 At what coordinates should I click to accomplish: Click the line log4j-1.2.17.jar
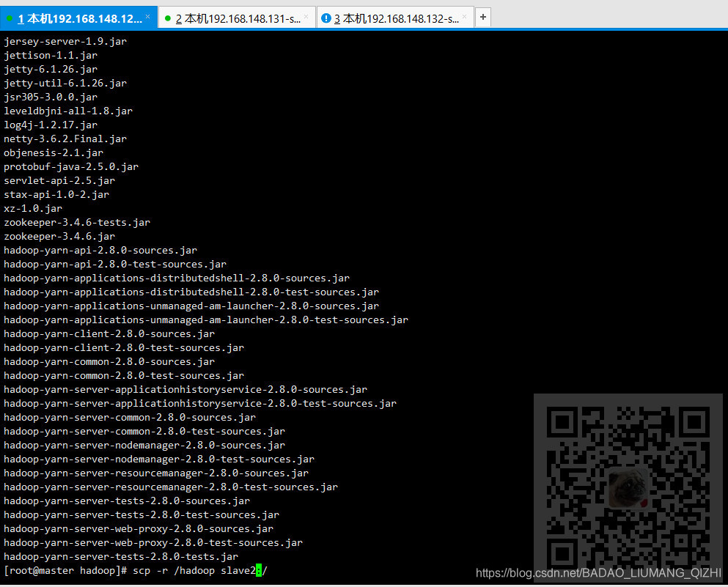tap(51, 125)
